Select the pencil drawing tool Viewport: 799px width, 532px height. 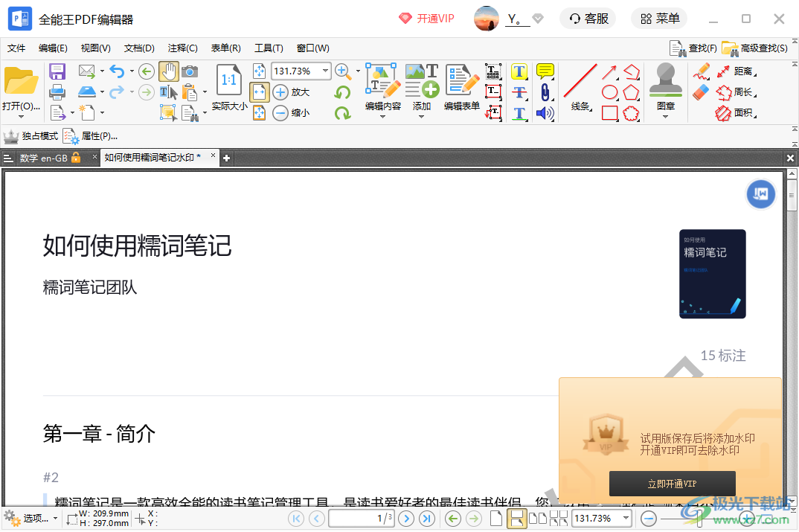coord(702,71)
